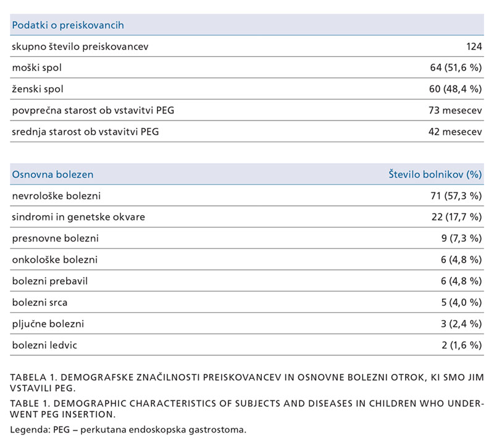
Task: Click the 'Osnovna bolezen' column header
Action: [x=52, y=174]
